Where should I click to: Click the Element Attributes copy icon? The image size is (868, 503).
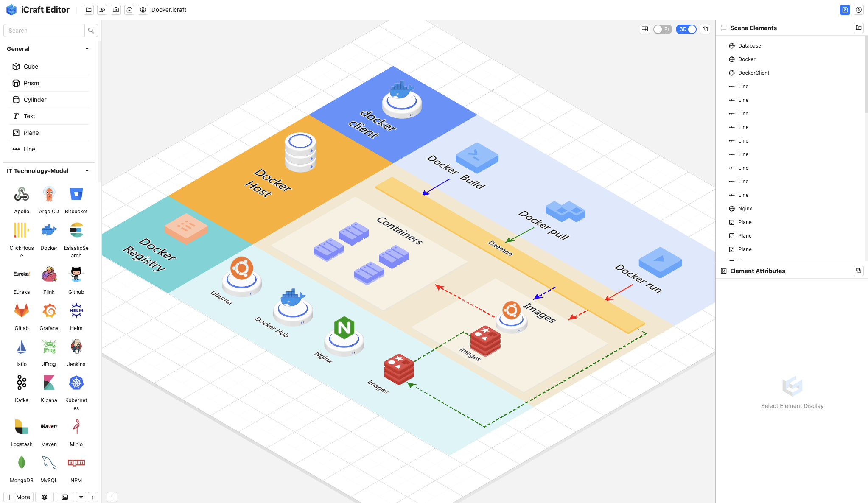point(859,271)
